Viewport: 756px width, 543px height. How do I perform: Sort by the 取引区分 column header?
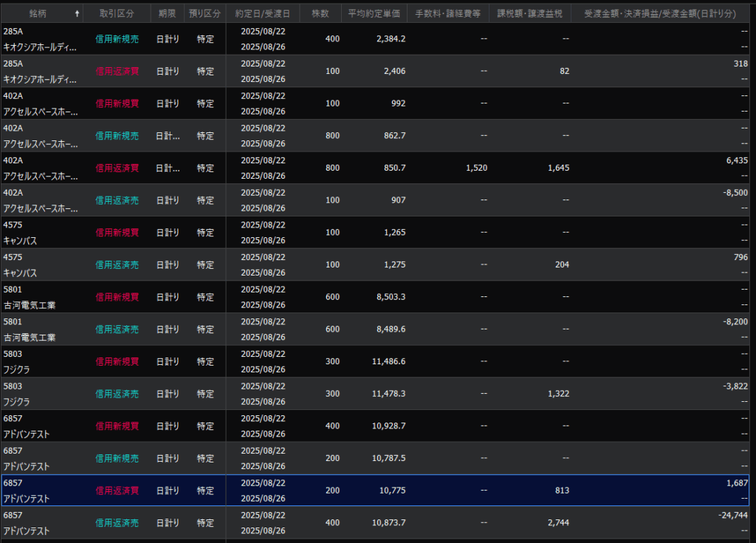[x=117, y=13]
